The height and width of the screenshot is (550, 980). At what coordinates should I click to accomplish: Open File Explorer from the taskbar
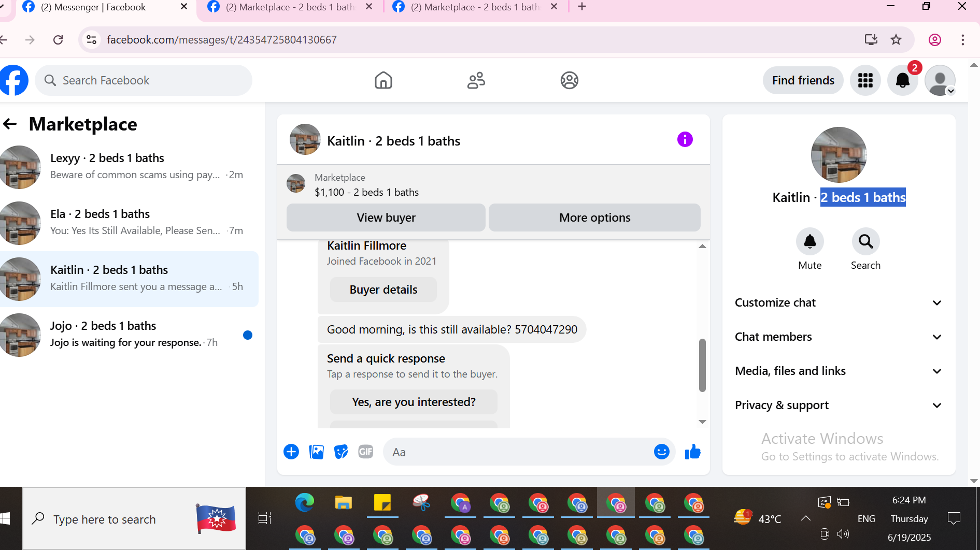tap(344, 503)
